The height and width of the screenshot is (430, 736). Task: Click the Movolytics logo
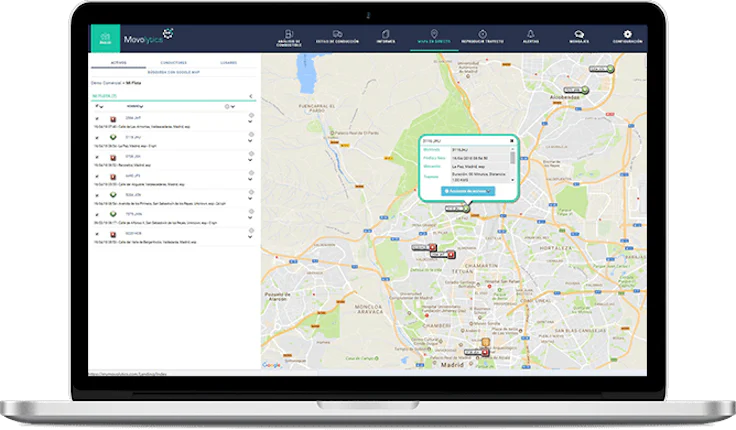click(x=148, y=37)
